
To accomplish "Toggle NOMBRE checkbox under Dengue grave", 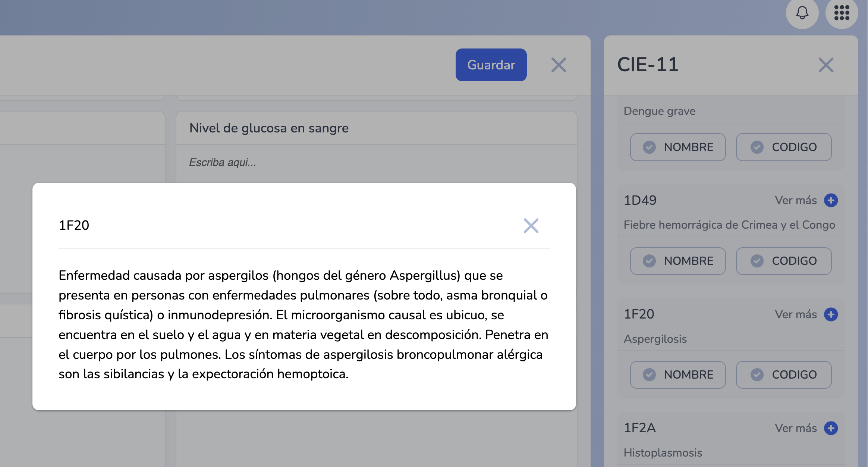I will point(677,147).
